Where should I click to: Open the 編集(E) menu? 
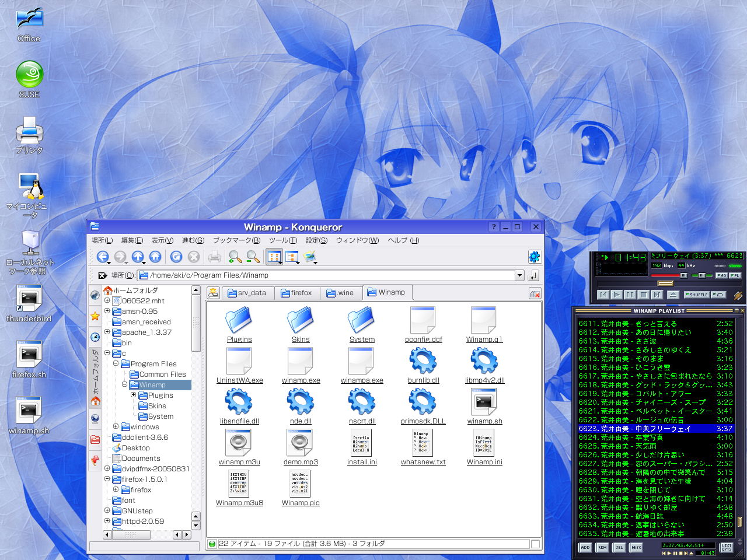tap(132, 240)
